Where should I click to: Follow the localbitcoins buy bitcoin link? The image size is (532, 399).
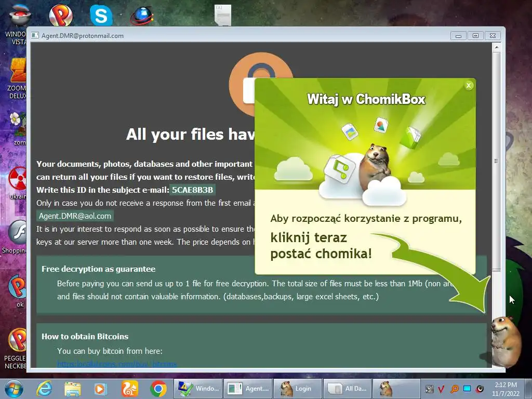[x=117, y=364]
